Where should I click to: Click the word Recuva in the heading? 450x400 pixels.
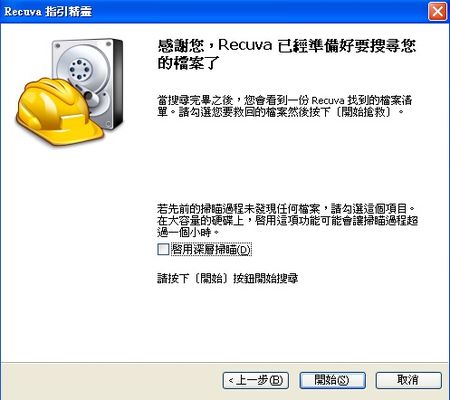[x=245, y=45]
